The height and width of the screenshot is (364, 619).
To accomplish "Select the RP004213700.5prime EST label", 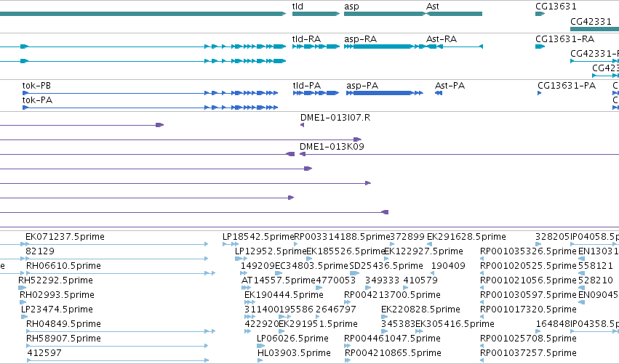I will [x=392, y=296].
